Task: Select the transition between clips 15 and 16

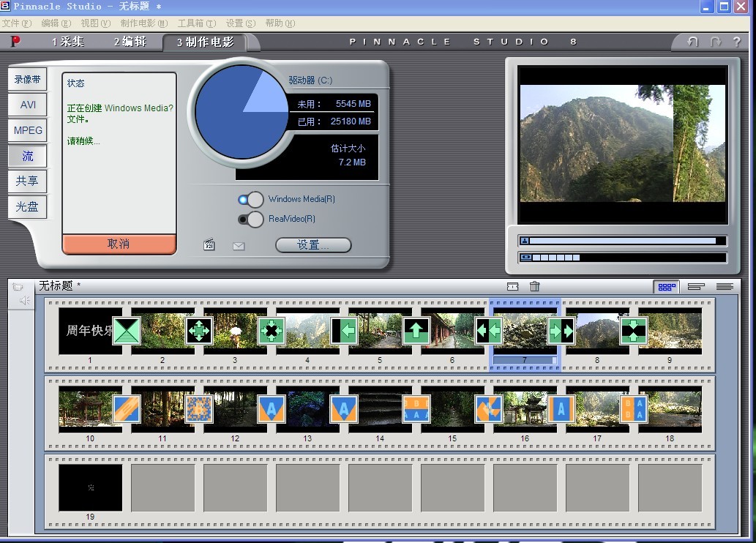Action: coord(489,409)
